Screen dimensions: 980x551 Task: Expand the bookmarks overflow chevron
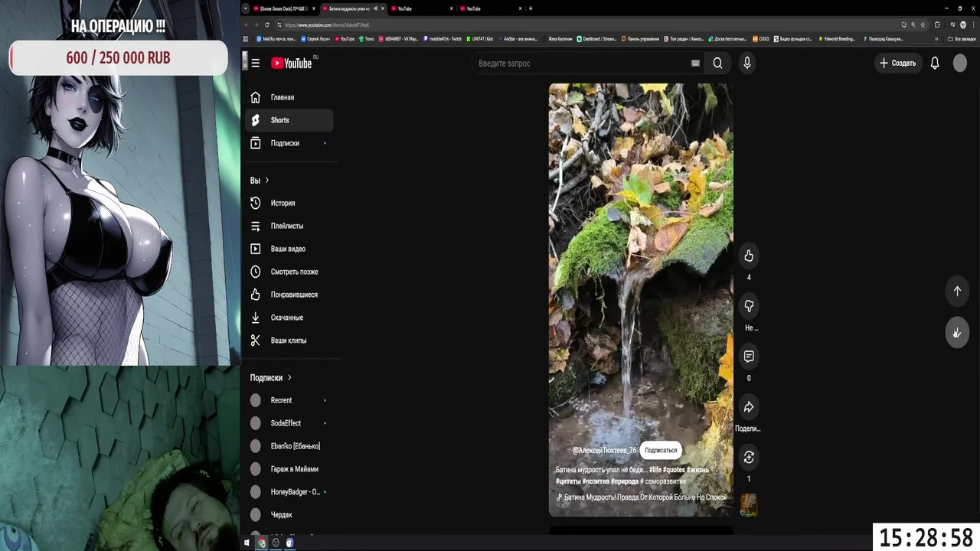[936, 38]
